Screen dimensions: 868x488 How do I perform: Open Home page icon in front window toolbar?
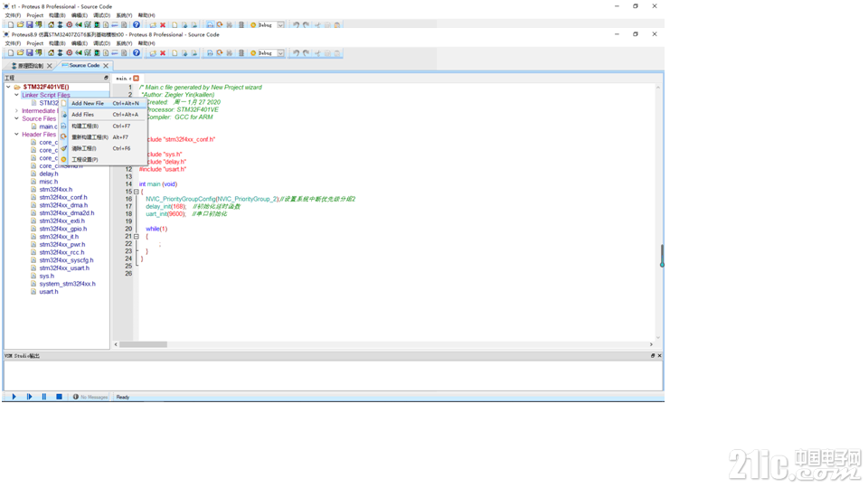pyautogui.click(x=51, y=53)
